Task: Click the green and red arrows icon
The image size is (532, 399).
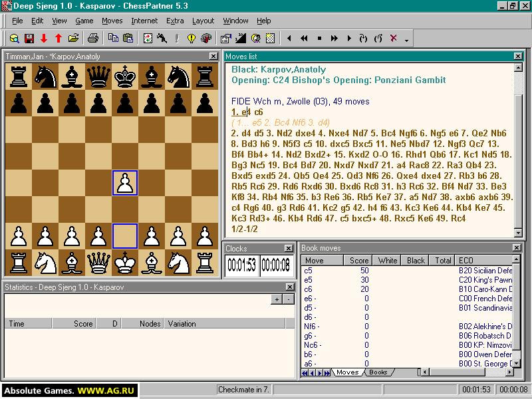Action: coord(148,38)
